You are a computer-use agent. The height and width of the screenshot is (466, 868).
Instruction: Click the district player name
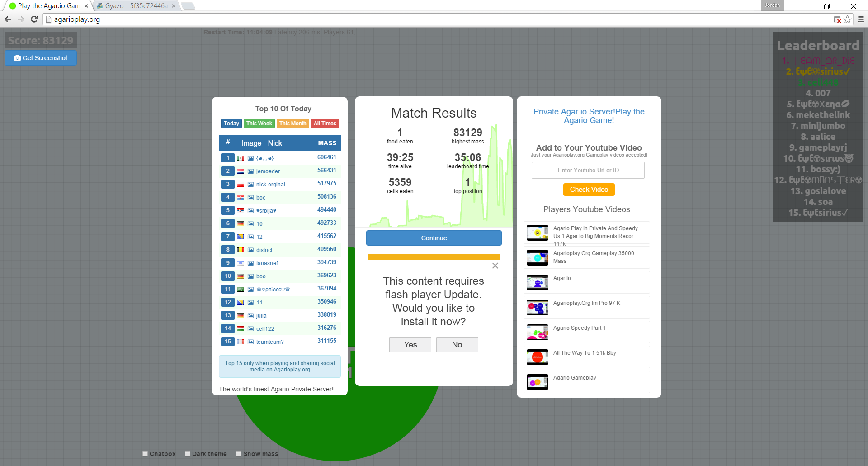click(x=264, y=250)
